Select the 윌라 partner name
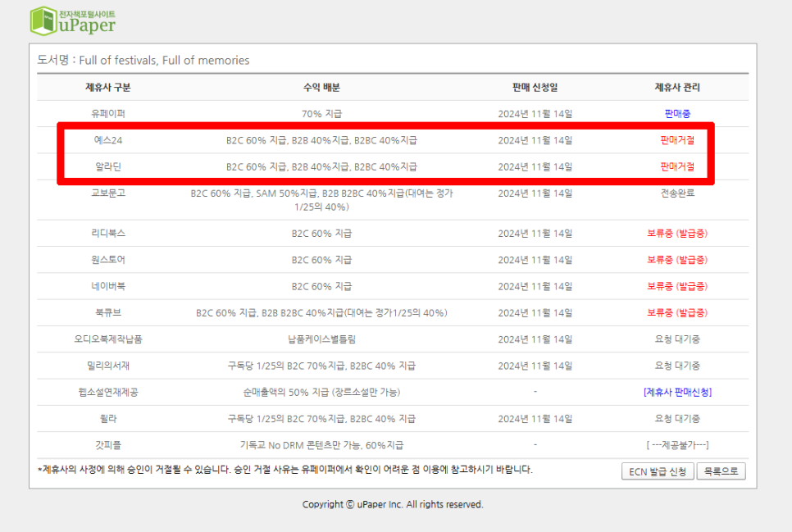This screenshot has height=532, width=792. point(108,419)
